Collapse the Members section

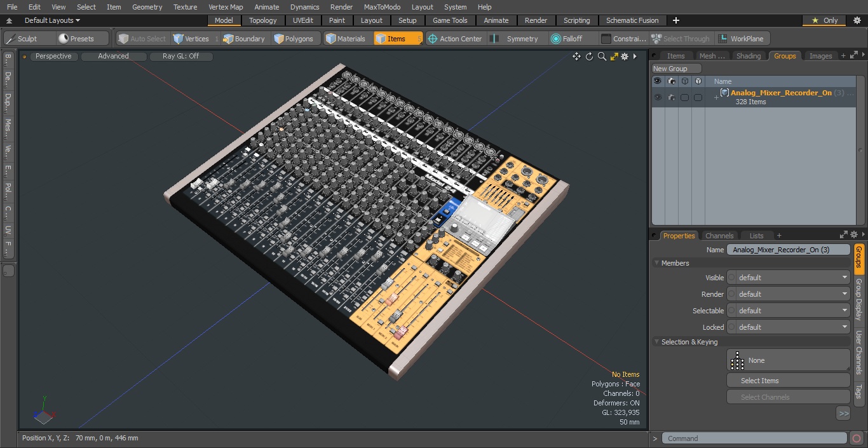pos(656,263)
